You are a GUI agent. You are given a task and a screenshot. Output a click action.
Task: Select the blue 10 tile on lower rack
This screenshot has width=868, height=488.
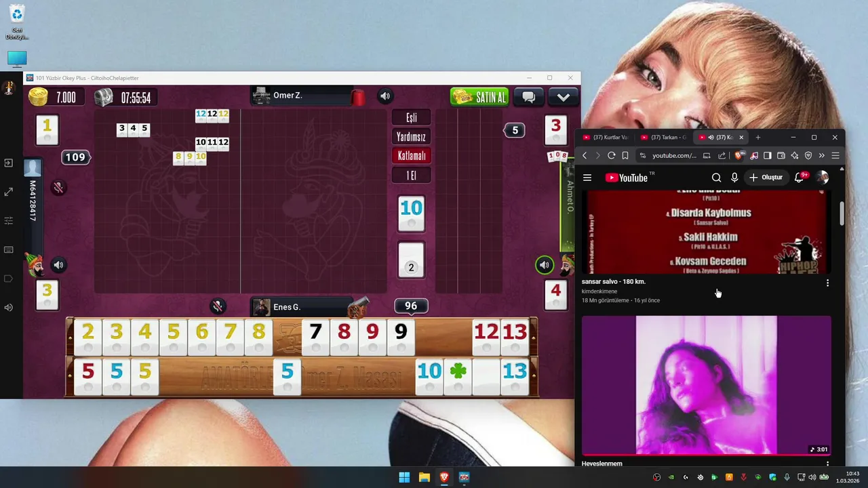point(429,376)
